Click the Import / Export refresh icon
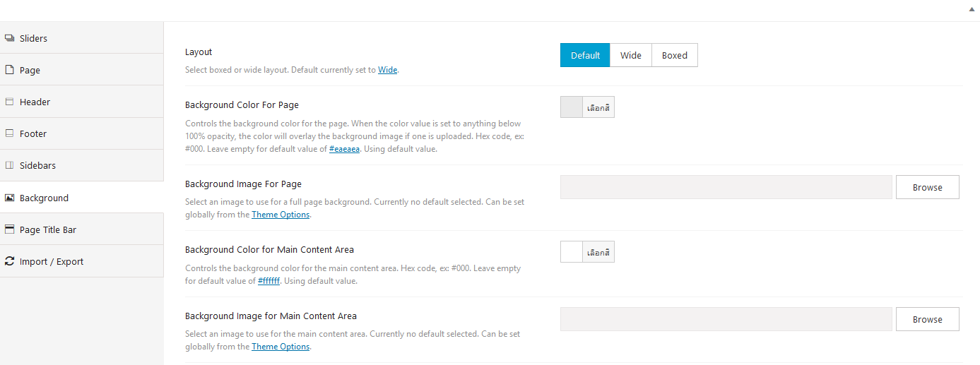Screen dimensions: 980x365 click(x=10, y=261)
